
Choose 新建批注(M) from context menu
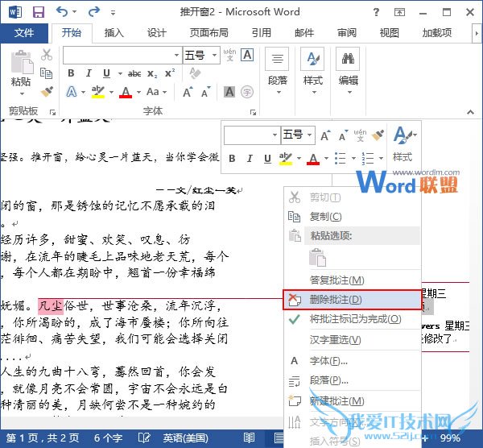point(352,400)
